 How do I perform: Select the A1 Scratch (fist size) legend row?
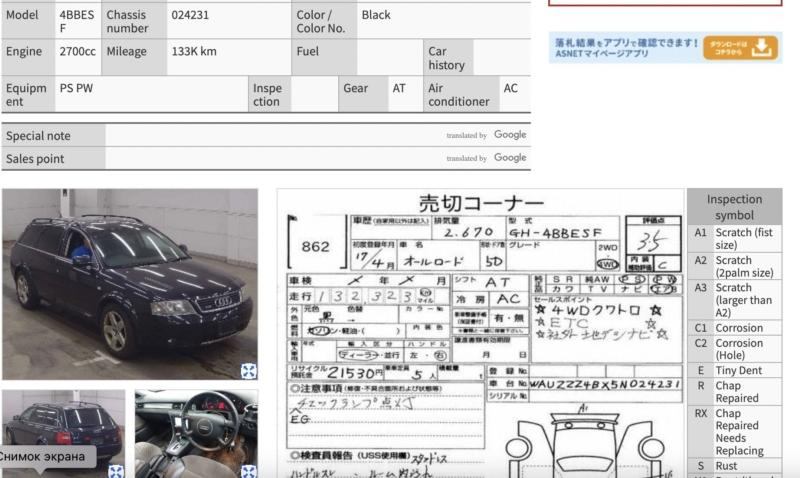[734, 238]
